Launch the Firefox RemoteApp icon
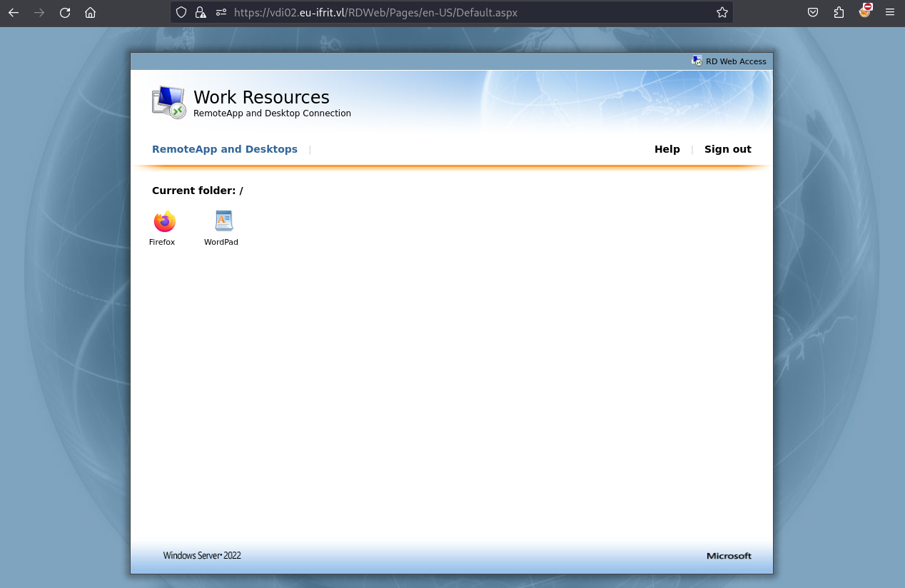 pos(164,222)
